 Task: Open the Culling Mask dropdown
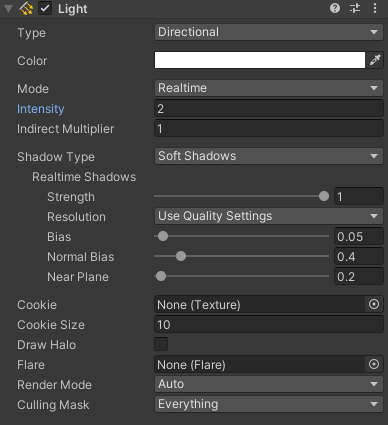point(269,404)
